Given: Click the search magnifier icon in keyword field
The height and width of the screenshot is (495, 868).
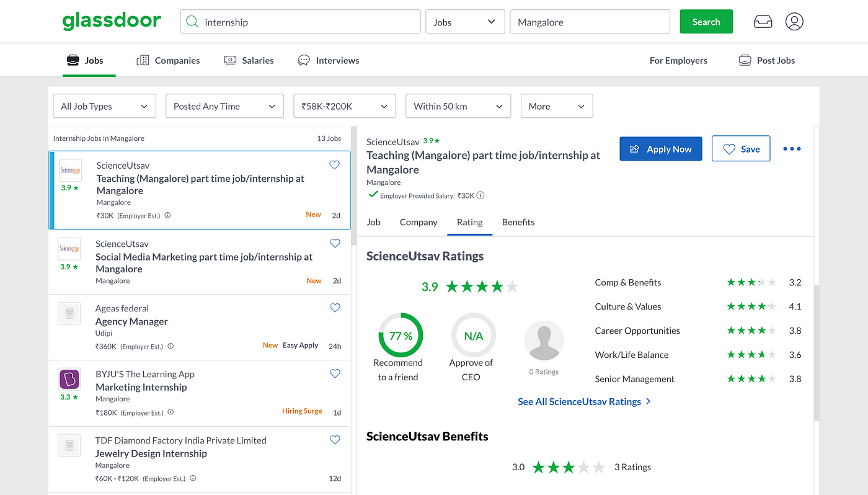Looking at the screenshot, I should tap(193, 22).
